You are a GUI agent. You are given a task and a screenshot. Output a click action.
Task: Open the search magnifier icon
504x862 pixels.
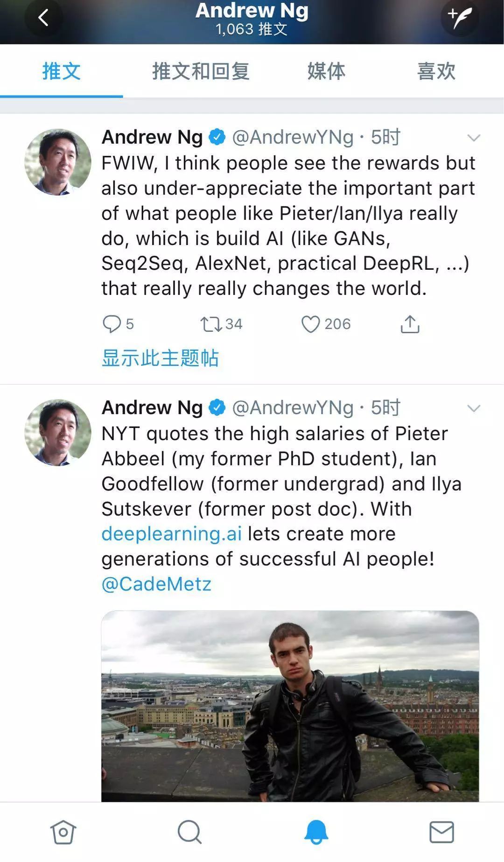pyautogui.click(x=189, y=832)
